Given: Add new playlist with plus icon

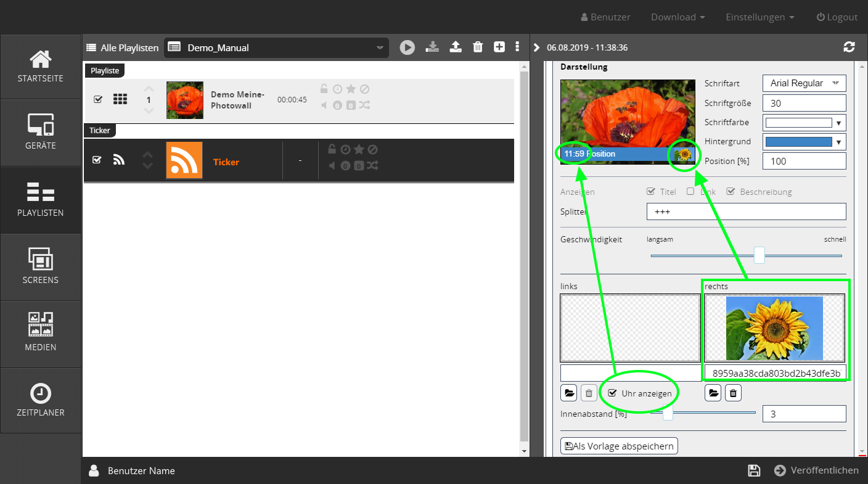Looking at the screenshot, I should 499,47.
